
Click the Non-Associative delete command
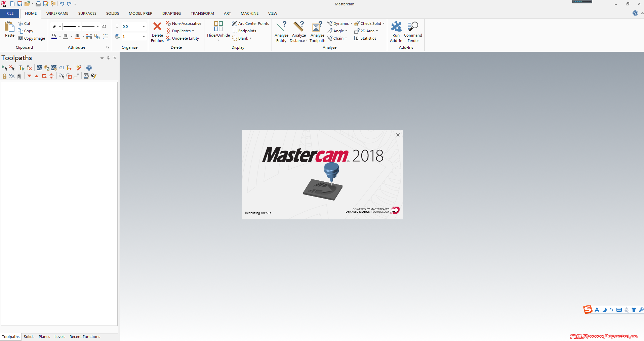click(184, 24)
